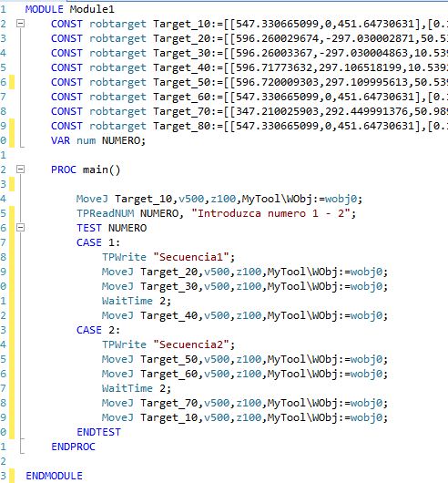Collapse the CONST declarations block at Target_10
This screenshot has width=448, height=483.
click(x=20, y=24)
